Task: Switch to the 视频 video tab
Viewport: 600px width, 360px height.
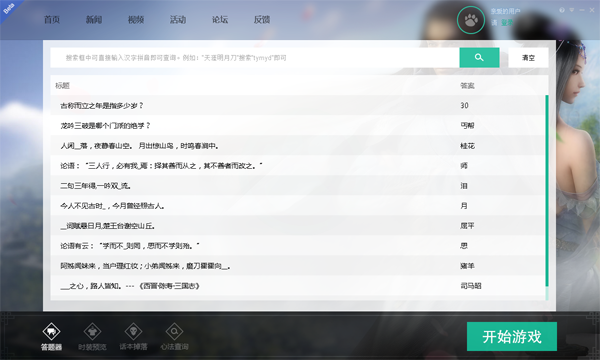Action: (x=136, y=20)
